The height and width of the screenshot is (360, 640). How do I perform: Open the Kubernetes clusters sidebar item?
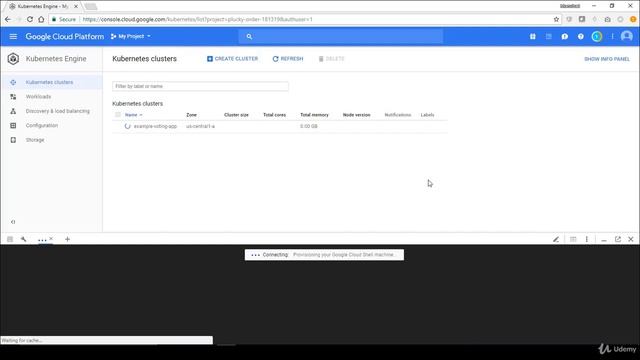[49, 82]
